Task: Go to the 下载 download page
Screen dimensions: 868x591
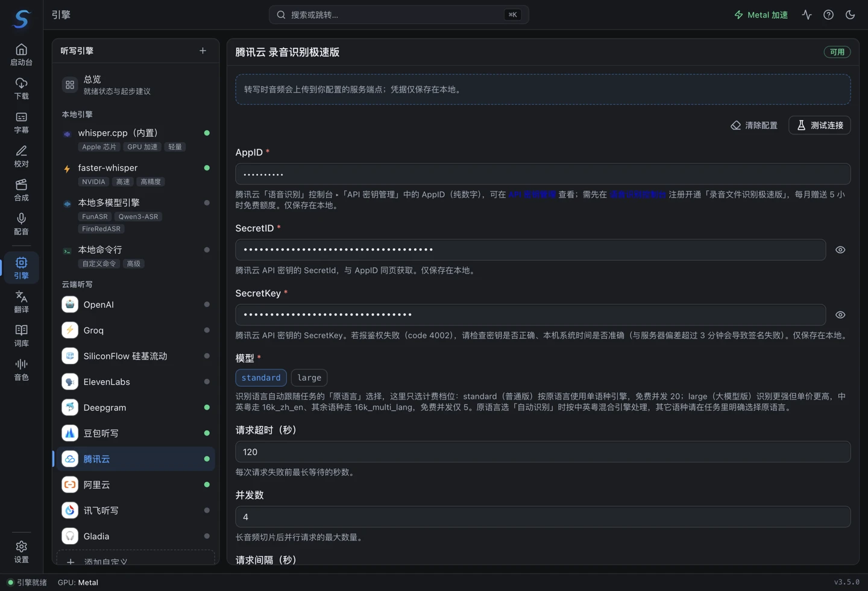Action: (21, 89)
